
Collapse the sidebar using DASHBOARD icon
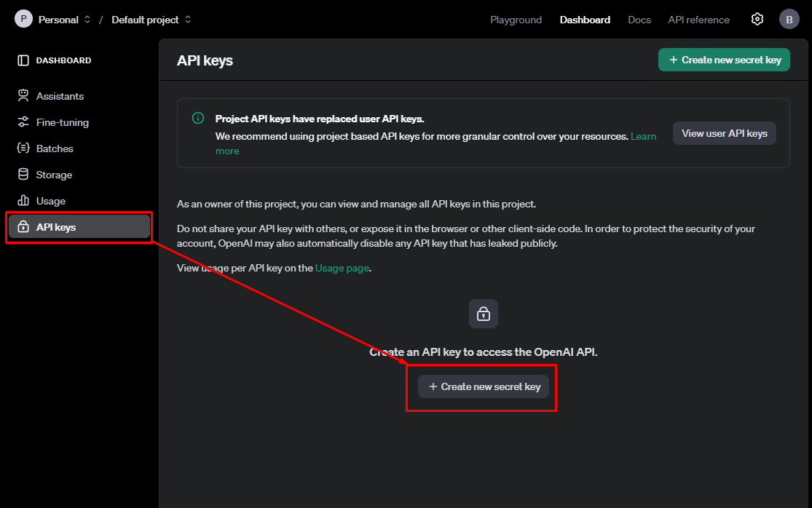tap(23, 60)
